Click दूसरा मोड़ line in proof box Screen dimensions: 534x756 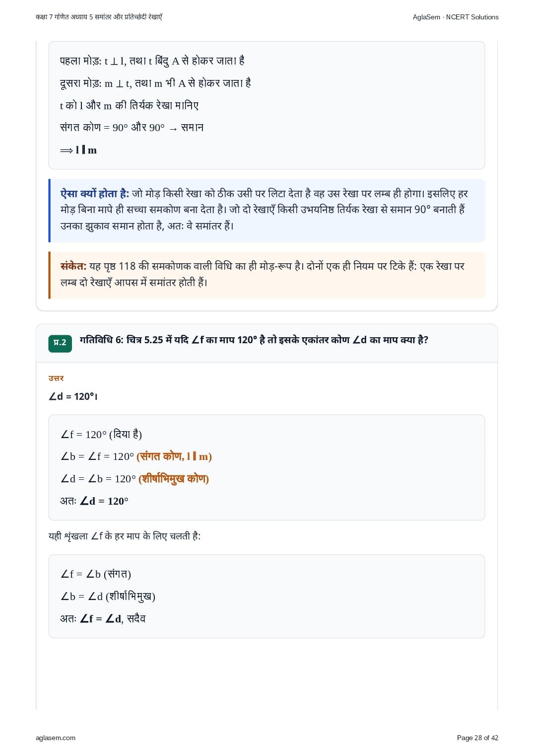155,83
